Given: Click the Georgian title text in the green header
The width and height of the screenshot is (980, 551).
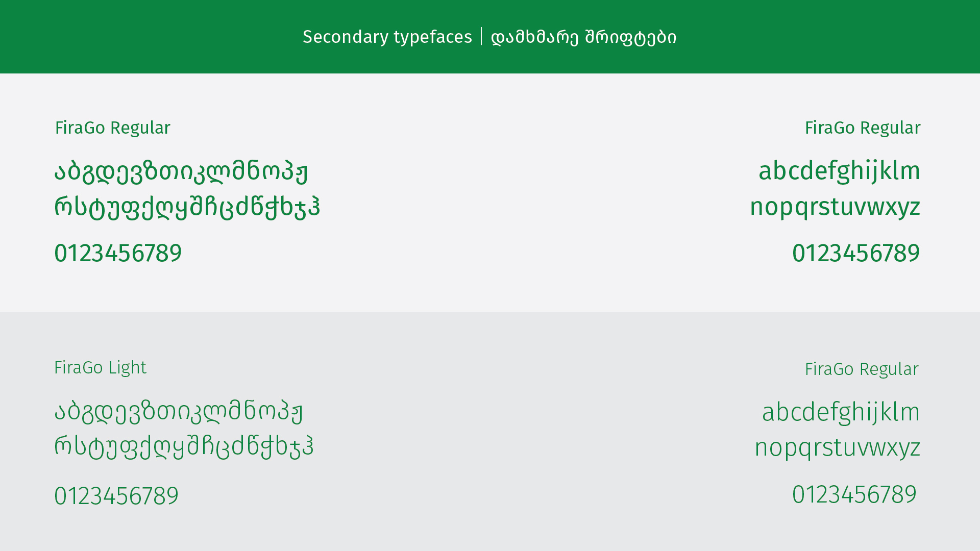Looking at the screenshot, I should click(583, 37).
